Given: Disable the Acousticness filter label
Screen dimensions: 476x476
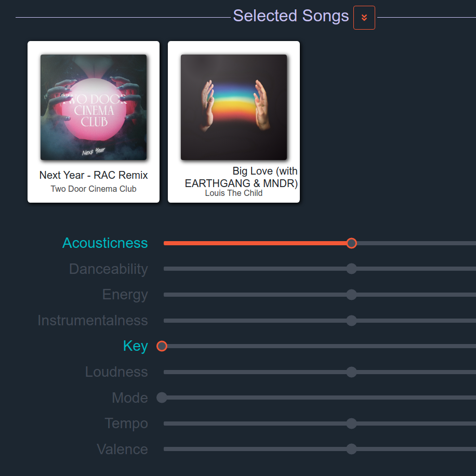Looking at the screenshot, I should pos(105,243).
